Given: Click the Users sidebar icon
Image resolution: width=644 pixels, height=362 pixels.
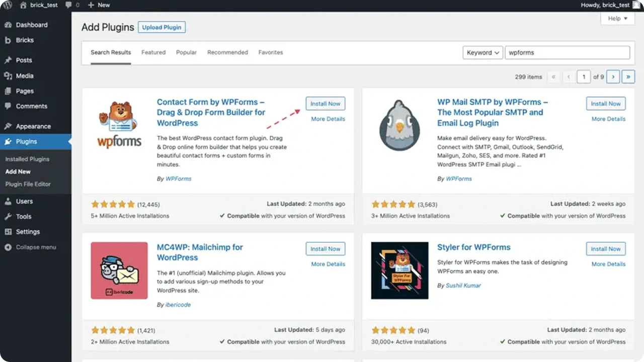Looking at the screenshot, I should [8, 201].
